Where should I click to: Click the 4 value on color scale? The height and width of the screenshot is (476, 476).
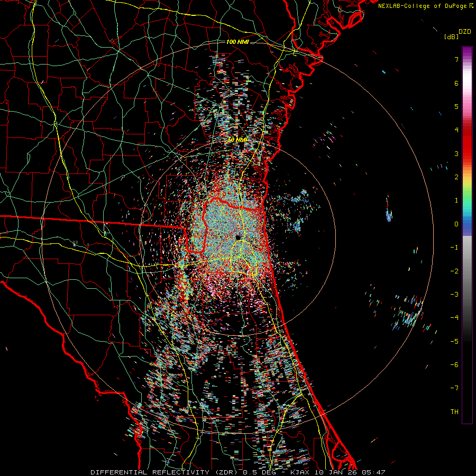(x=456, y=130)
